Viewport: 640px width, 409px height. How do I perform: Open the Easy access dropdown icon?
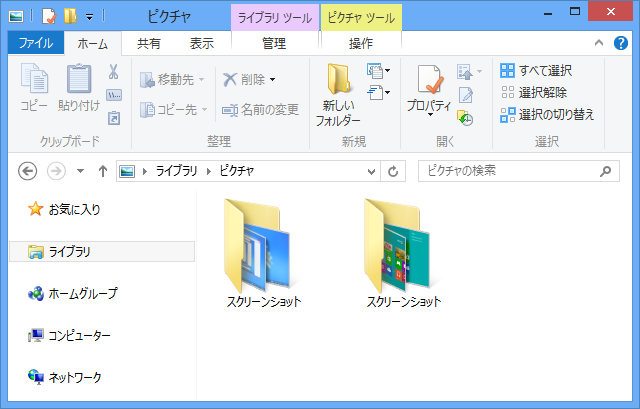click(x=378, y=93)
